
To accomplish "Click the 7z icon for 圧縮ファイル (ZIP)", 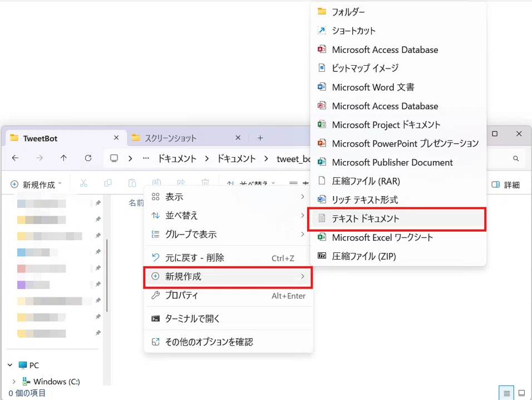I will [x=322, y=256].
